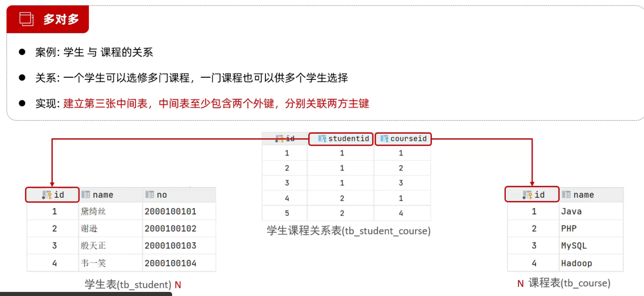The height and width of the screenshot is (296, 644).
Task: Click the 多对多 header slide icon
Action: coord(26,19)
